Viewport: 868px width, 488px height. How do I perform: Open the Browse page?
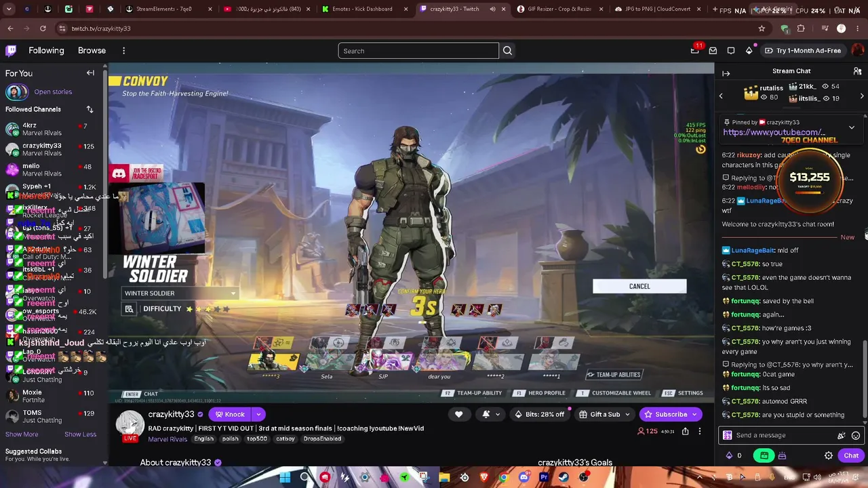92,51
